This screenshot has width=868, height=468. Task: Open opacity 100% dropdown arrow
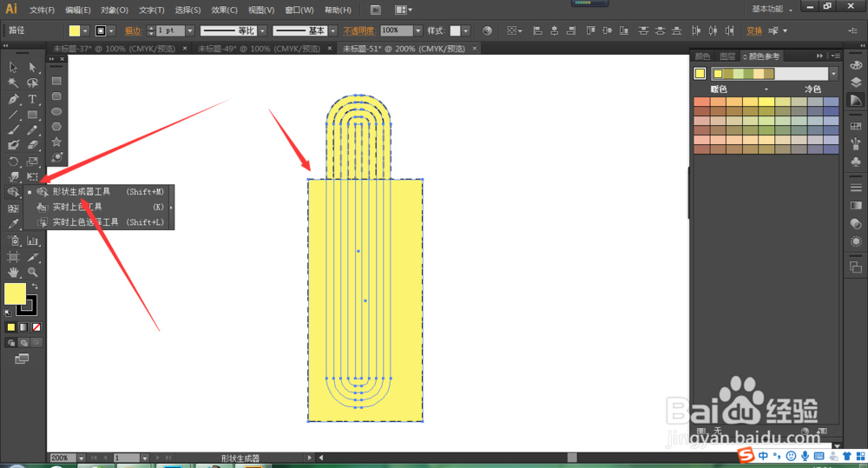pos(418,31)
